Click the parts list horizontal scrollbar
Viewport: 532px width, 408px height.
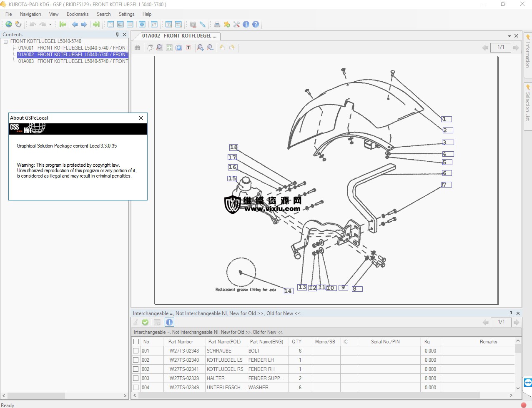pyautogui.click(x=309, y=395)
